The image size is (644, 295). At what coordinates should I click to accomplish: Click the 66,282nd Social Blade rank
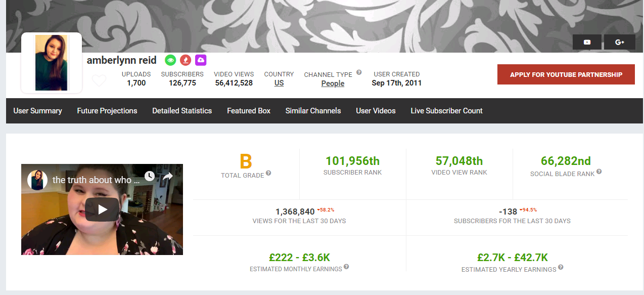click(566, 161)
